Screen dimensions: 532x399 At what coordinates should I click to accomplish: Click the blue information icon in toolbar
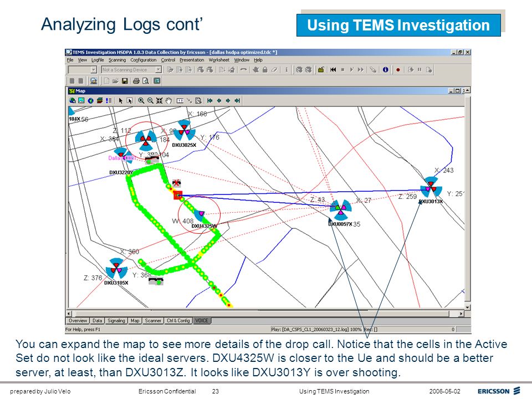tap(386, 70)
